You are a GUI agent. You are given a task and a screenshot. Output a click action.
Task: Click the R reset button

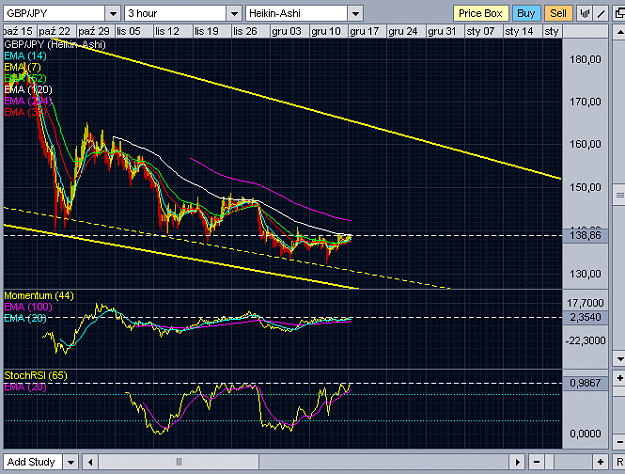(619, 462)
